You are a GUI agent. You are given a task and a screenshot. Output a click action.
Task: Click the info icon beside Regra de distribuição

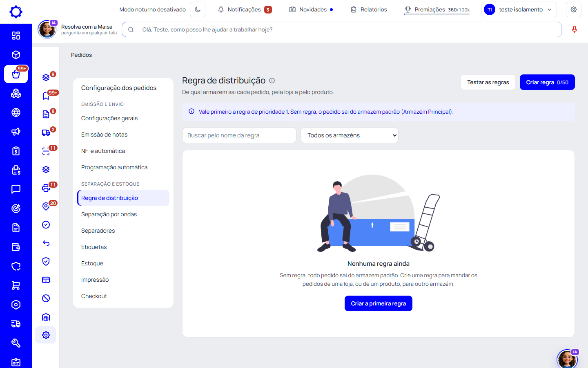[272, 81]
